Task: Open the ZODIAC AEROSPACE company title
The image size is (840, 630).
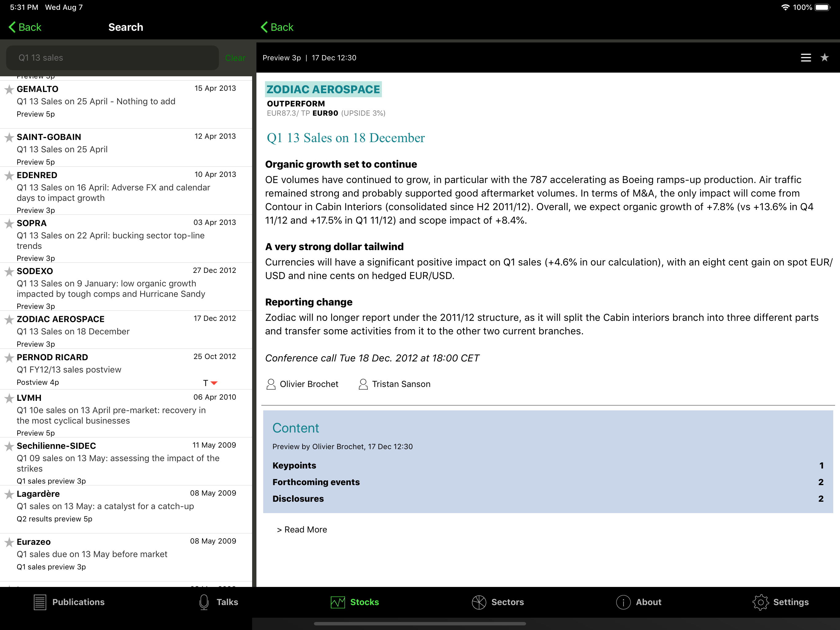Action: pyautogui.click(x=323, y=89)
